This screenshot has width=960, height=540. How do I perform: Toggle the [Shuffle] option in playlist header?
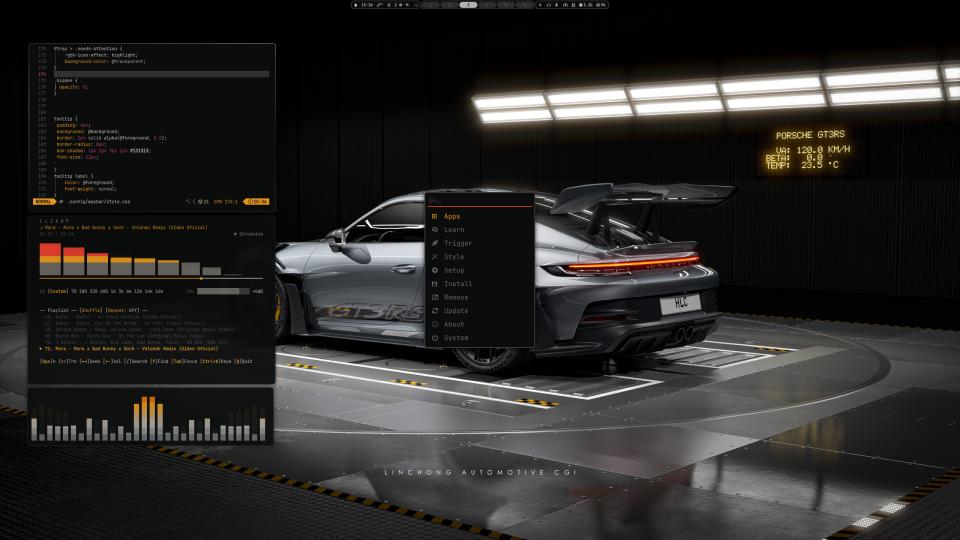click(x=92, y=311)
